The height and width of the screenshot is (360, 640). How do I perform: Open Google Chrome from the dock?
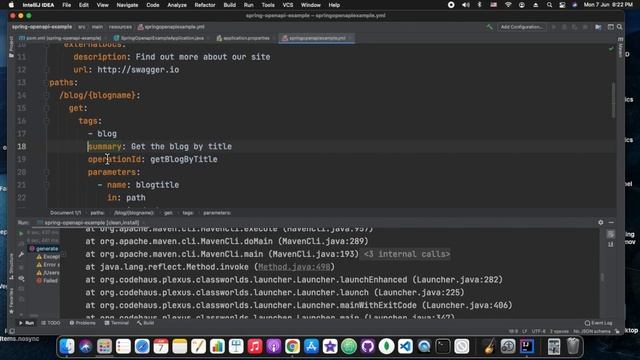292,347
